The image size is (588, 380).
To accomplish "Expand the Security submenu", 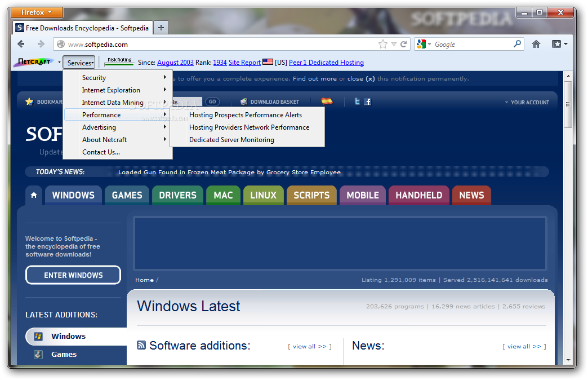I will (118, 78).
